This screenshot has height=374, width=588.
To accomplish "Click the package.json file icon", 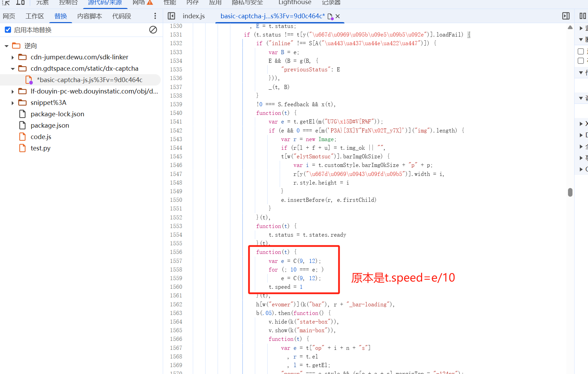I will 22,125.
